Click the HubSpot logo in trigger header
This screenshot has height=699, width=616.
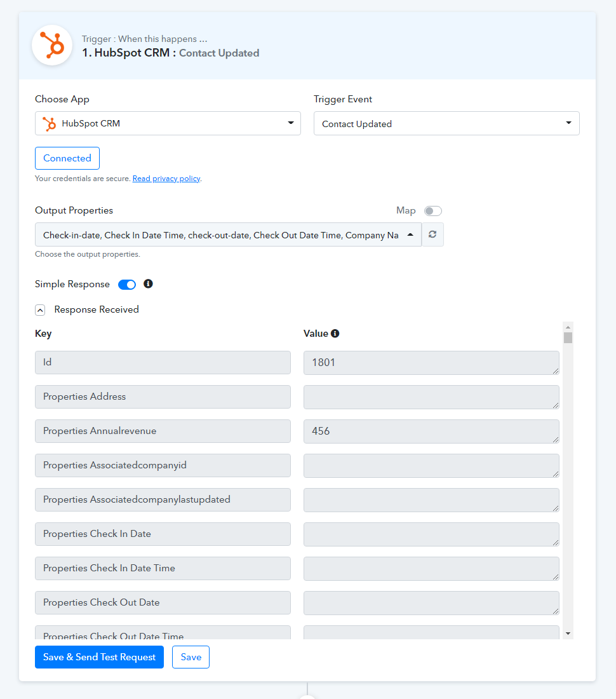pos(52,46)
